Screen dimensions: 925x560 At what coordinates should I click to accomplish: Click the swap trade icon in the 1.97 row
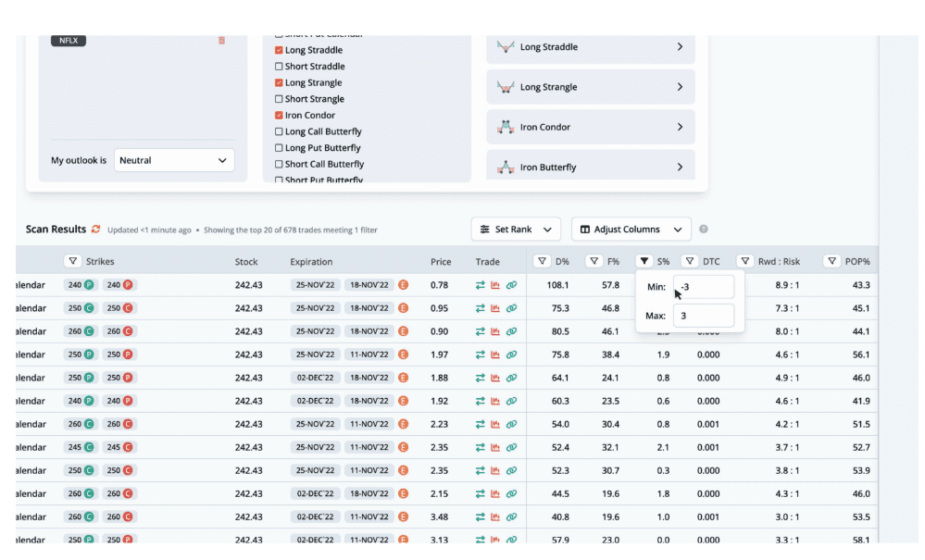[x=481, y=355]
